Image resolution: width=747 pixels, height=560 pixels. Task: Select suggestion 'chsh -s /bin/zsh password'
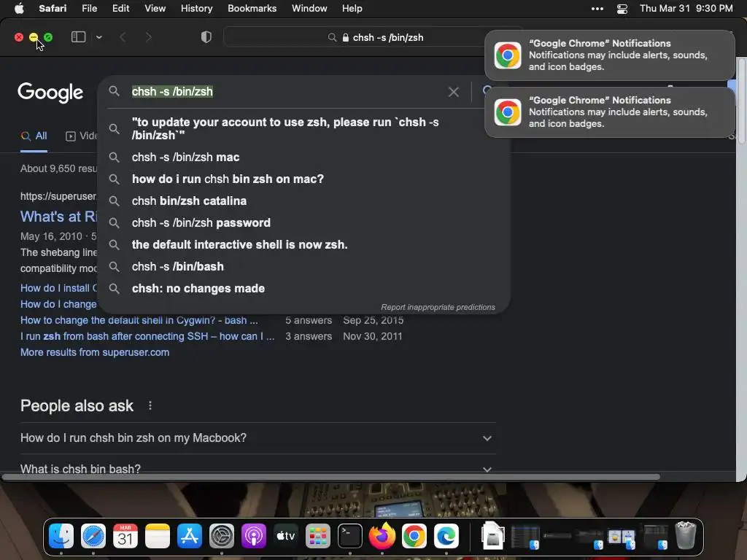[x=303, y=223]
